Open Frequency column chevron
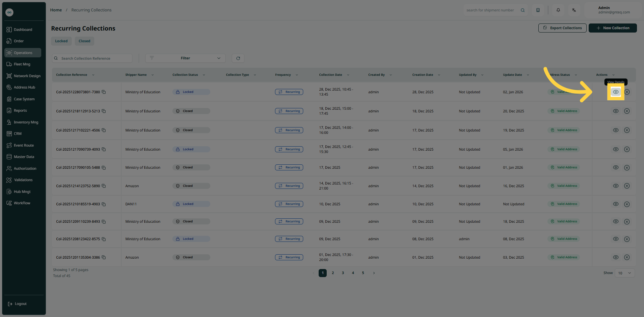This screenshot has height=317, width=644. tap(297, 75)
